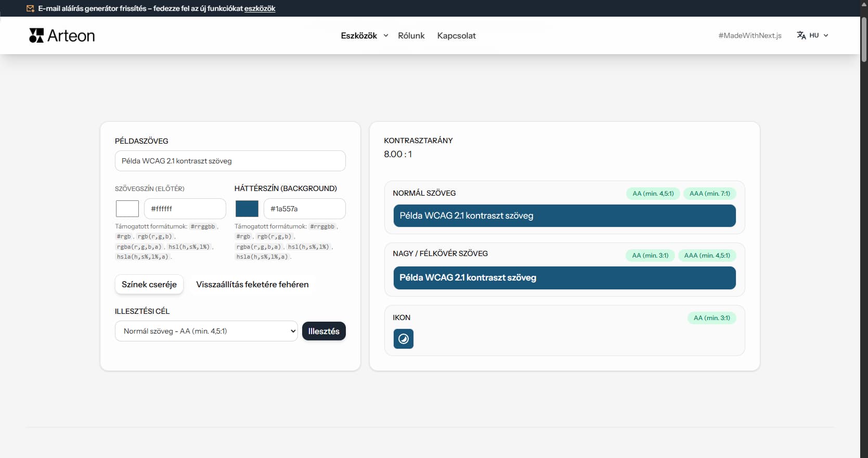Image resolution: width=868 pixels, height=458 pixels.
Task: Click the envelope icon in announcement bar
Action: pyautogui.click(x=31, y=8)
